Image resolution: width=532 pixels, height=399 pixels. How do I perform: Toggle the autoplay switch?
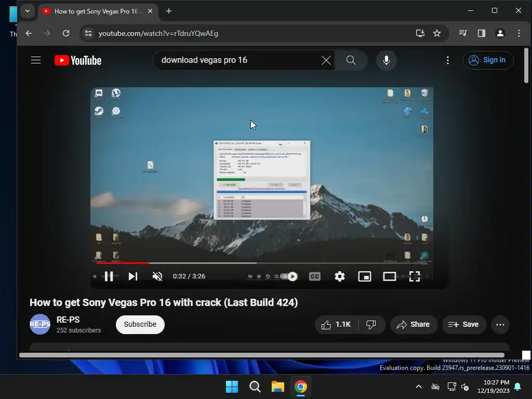point(289,276)
